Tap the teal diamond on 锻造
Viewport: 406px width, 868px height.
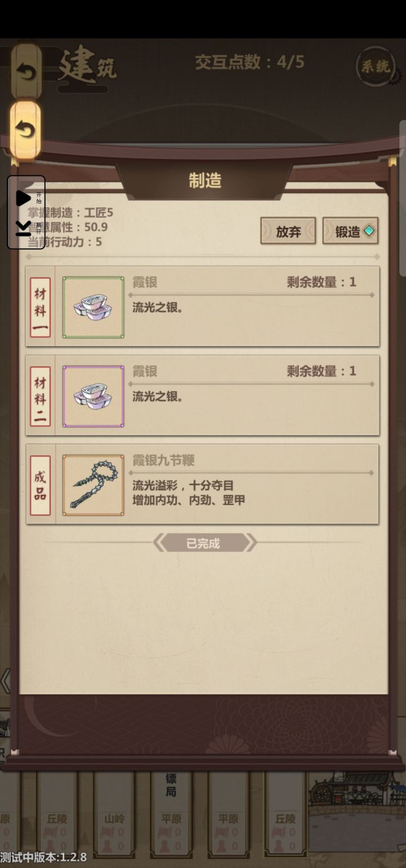(369, 231)
